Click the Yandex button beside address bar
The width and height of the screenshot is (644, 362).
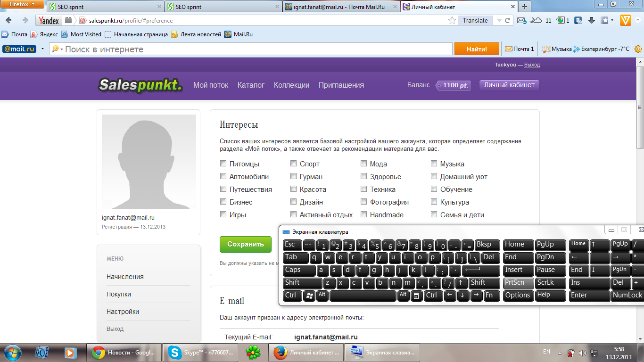[x=49, y=20]
